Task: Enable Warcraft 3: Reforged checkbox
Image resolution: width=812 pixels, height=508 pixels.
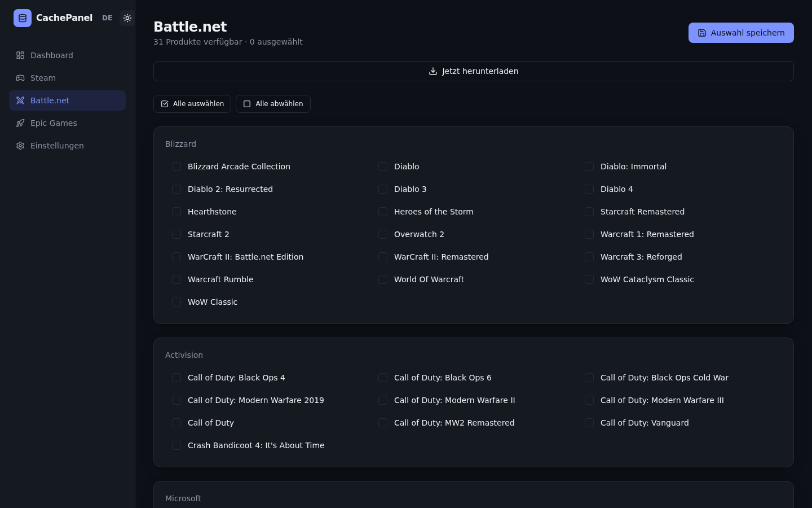Action: [x=589, y=257]
